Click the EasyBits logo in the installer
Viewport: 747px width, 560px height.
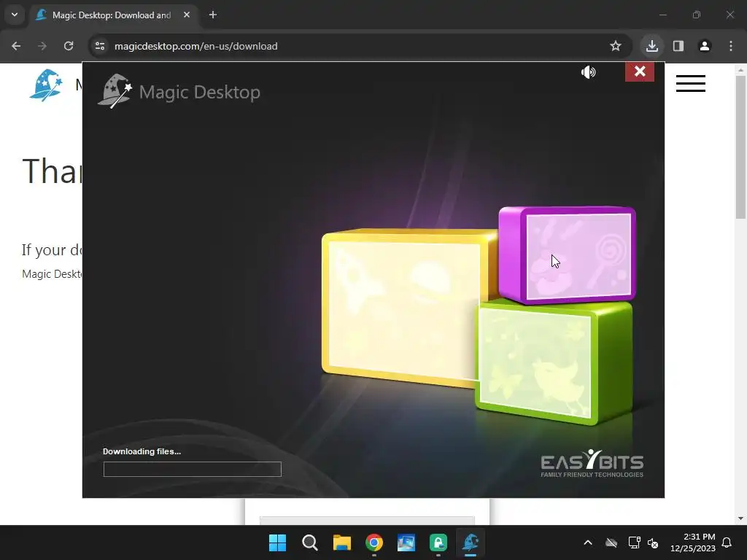[x=592, y=463]
